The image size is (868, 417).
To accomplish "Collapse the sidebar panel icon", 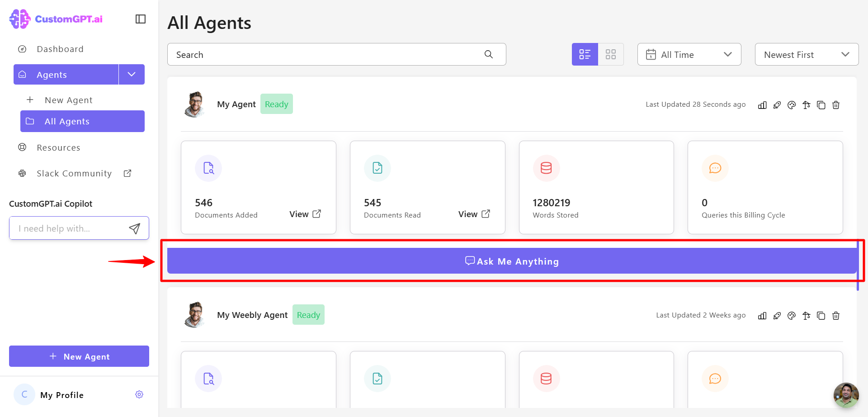I will coord(141,19).
